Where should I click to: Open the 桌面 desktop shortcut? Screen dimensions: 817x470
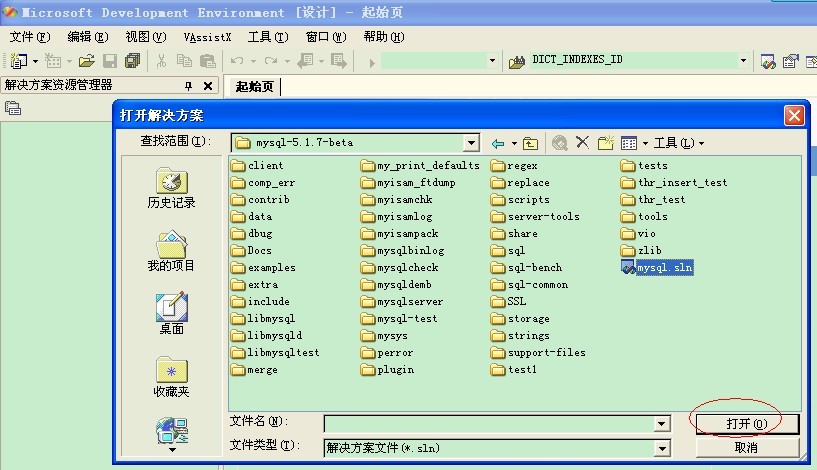coord(171,314)
